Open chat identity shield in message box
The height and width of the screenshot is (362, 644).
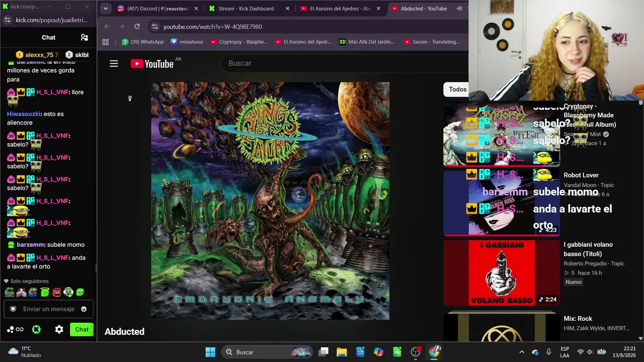click(13, 309)
